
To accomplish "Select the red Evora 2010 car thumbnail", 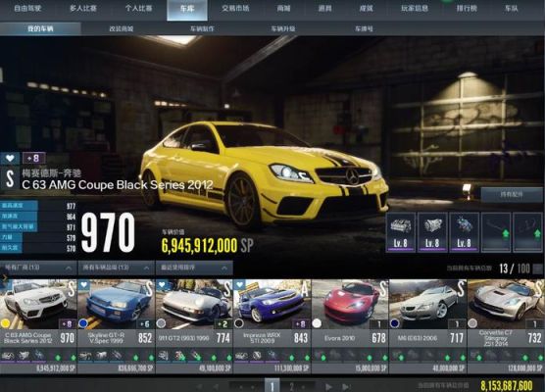I will (x=350, y=304).
